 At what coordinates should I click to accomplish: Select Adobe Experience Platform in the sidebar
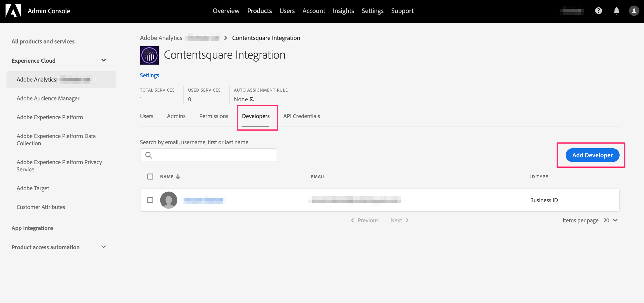50,117
